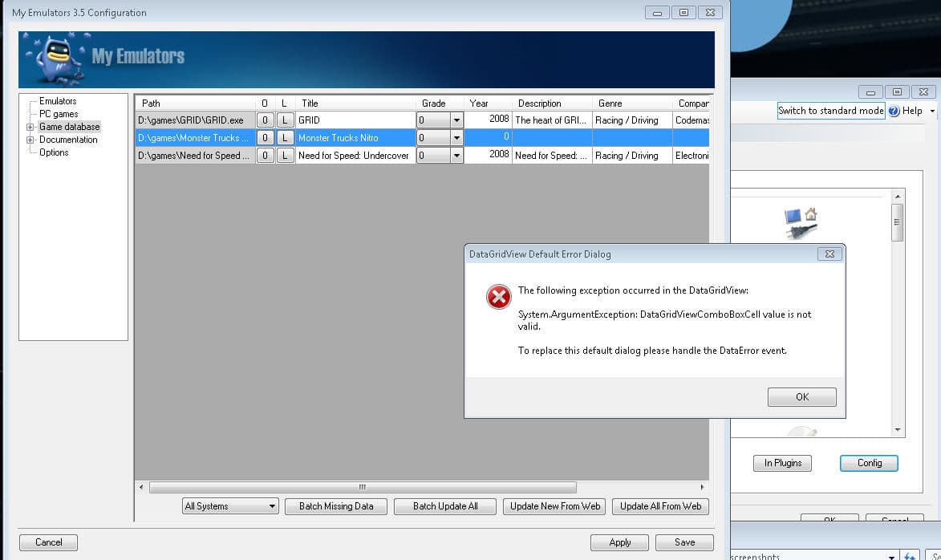Expand the Documentation tree node
Image resolution: width=941 pixels, height=560 pixels.
click(30, 140)
